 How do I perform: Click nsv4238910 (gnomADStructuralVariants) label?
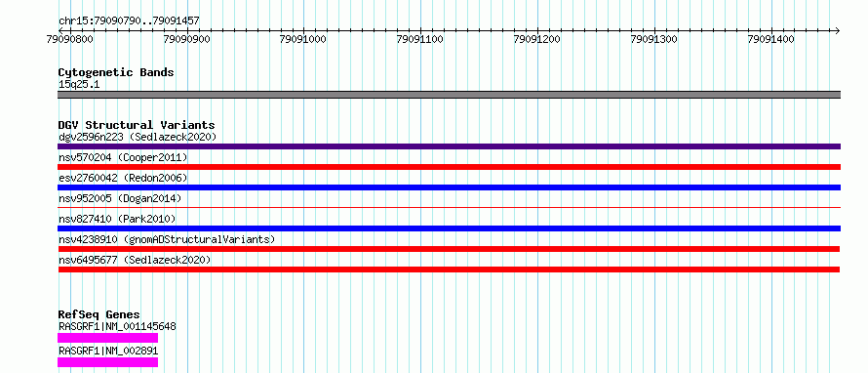[x=167, y=239]
